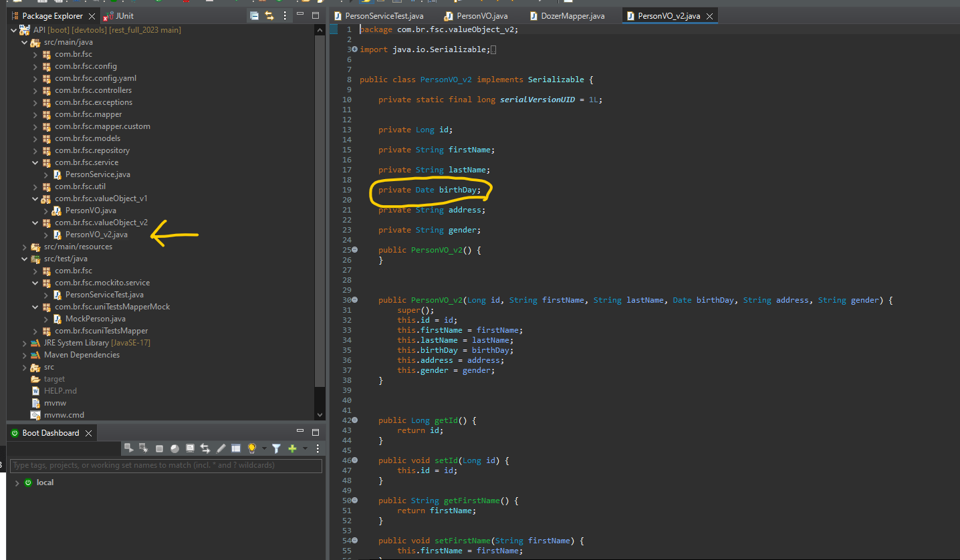This screenshot has height=560, width=960.
Task: Click the green plus icon in Boot Dashboard
Action: click(x=292, y=448)
